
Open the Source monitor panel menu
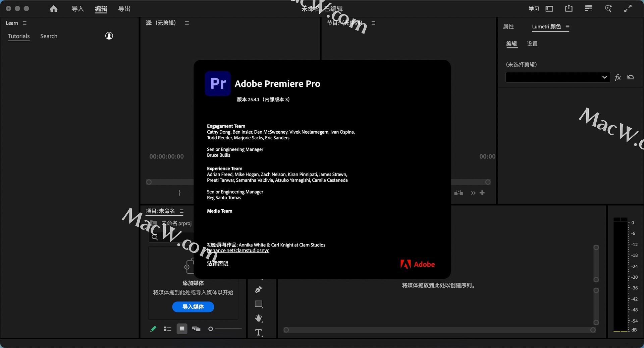point(187,23)
